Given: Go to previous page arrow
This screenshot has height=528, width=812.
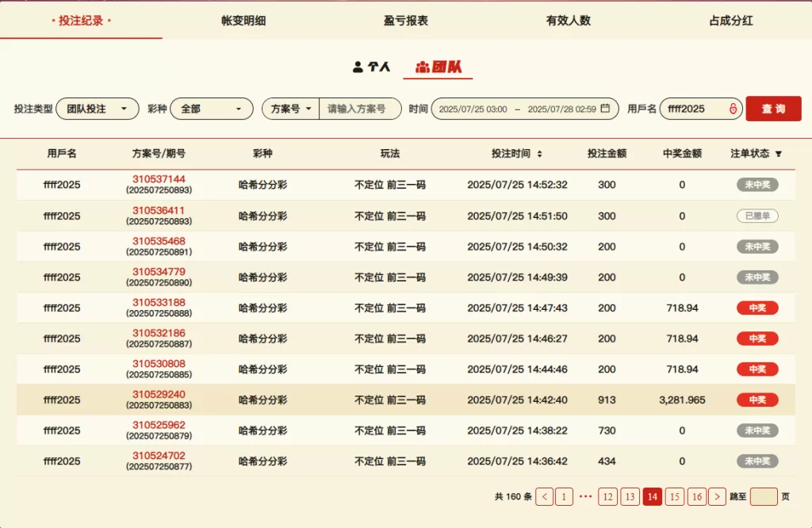Looking at the screenshot, I should coord(544,497).
